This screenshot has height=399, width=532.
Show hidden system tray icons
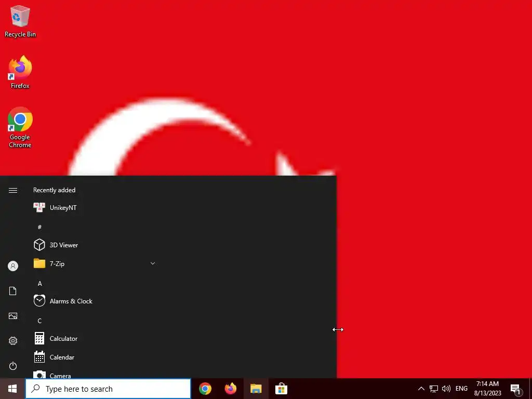421,389
